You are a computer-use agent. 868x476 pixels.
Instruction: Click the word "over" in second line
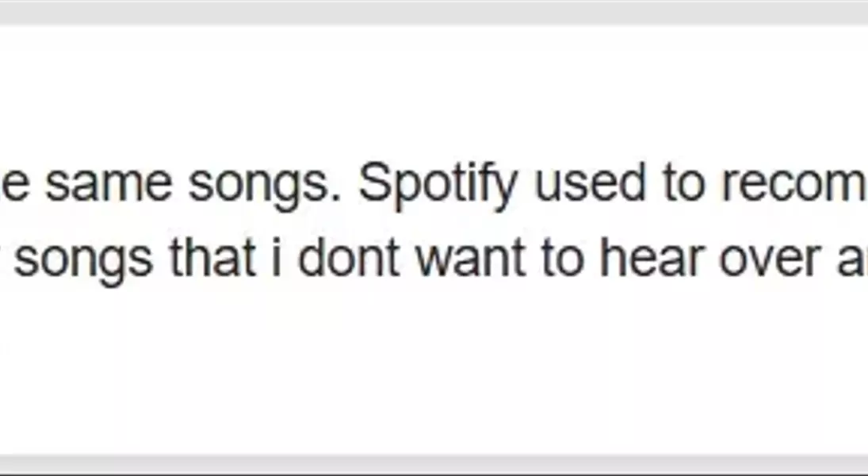tap(770, 260)
